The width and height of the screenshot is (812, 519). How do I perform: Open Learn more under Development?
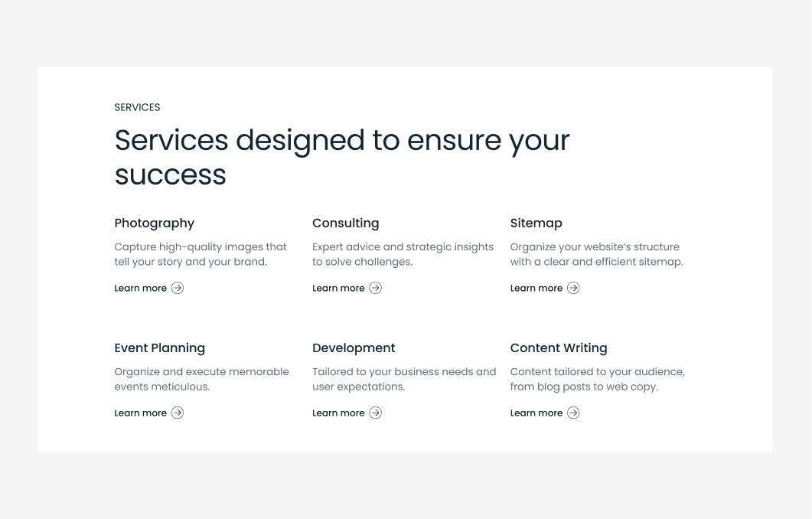tap(338, 413)
